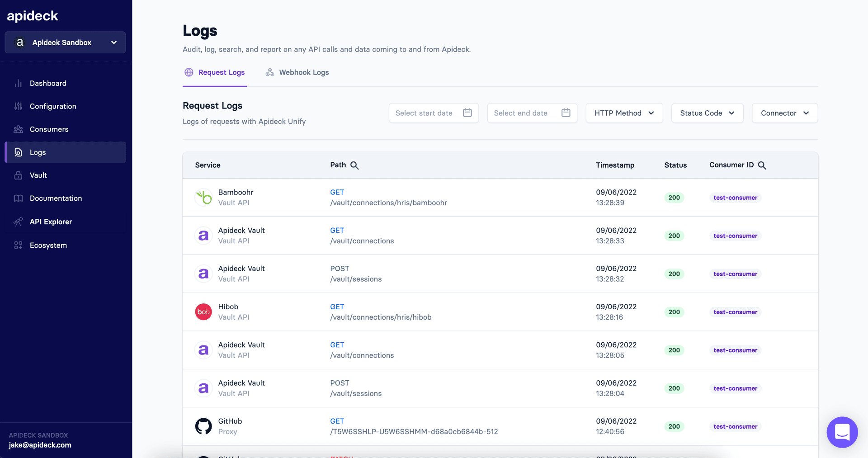Click 200 status badge in Bamboohr row
Screen dimensions: 868x458
[674, 198]
